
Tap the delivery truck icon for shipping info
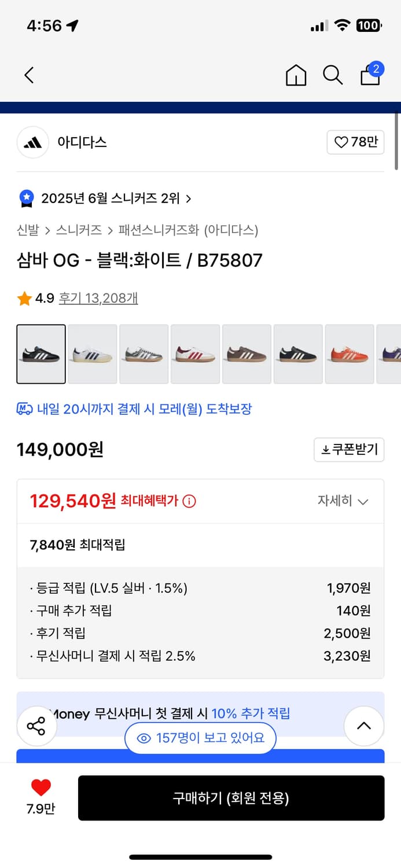(24, 409)
